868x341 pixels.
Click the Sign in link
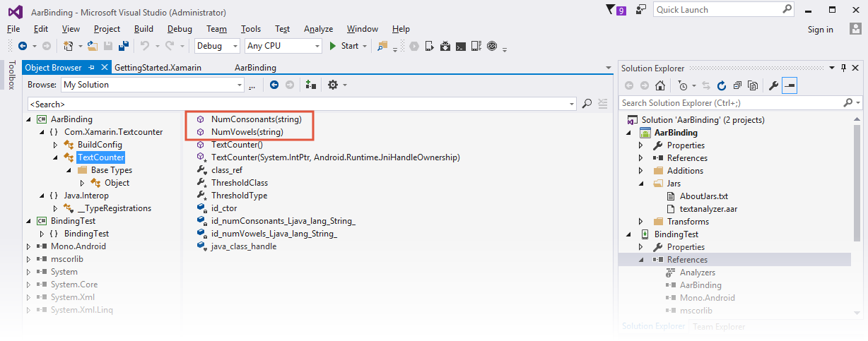pyautogui.click(x=821, y=29)
